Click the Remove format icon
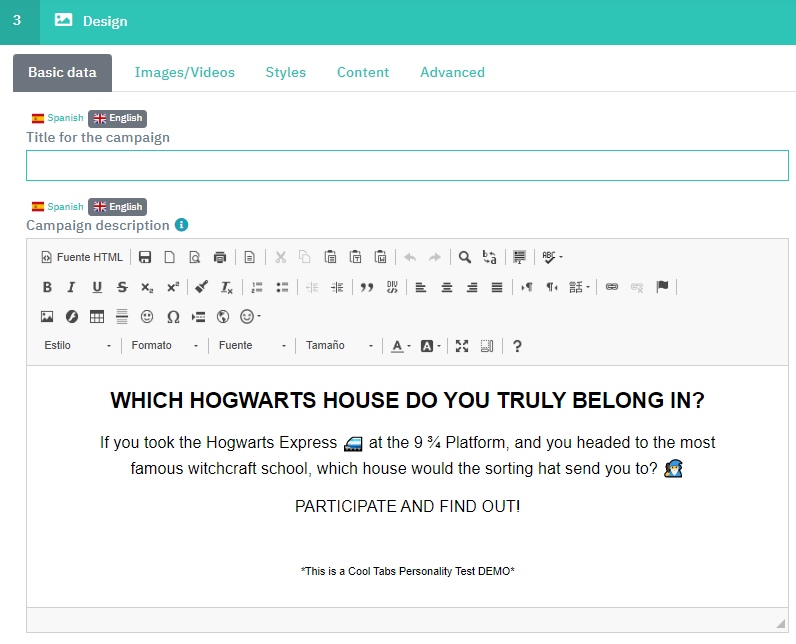 pyautogui.click(x=226, y=287)
